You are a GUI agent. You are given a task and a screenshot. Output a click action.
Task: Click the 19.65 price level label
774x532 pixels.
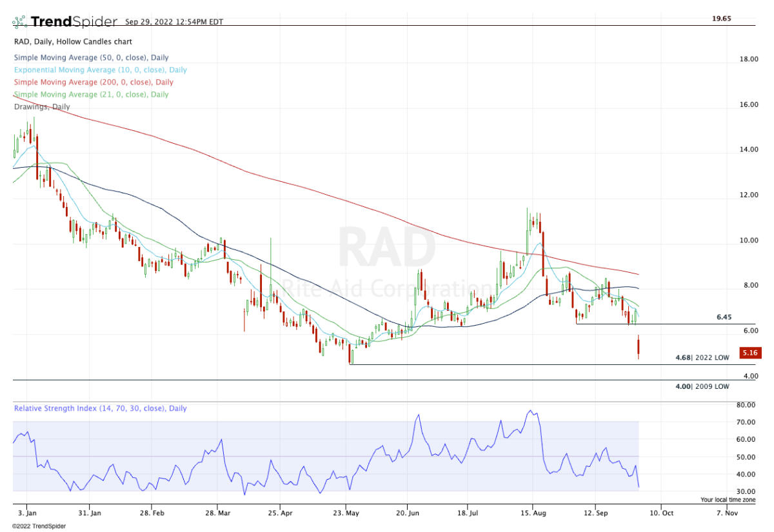(x=721, y=19)
